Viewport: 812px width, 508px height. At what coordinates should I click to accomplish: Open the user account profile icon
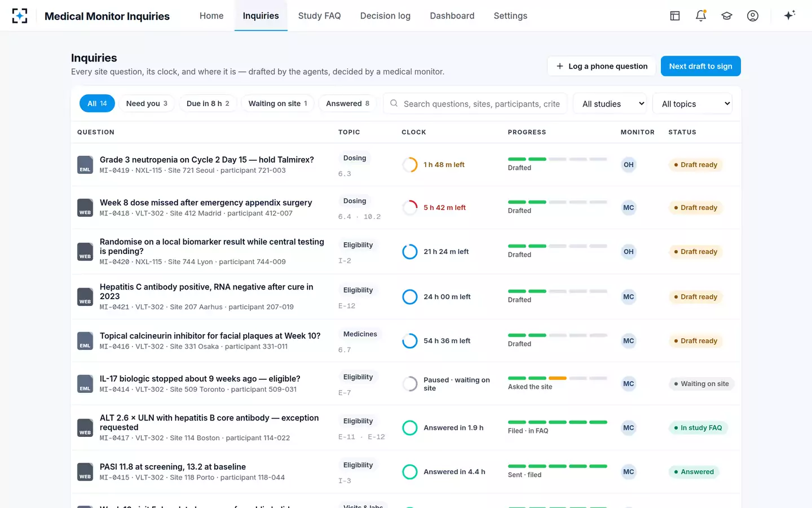(753, 16)
